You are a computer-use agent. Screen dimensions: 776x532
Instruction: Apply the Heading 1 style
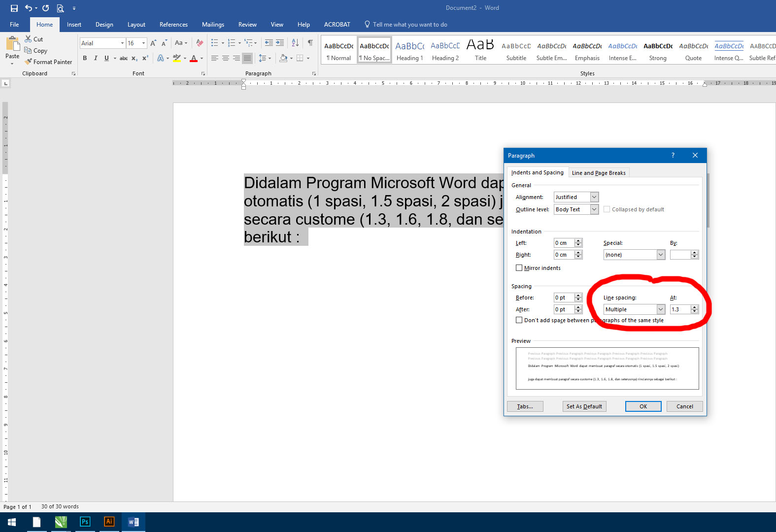[409, 51]
